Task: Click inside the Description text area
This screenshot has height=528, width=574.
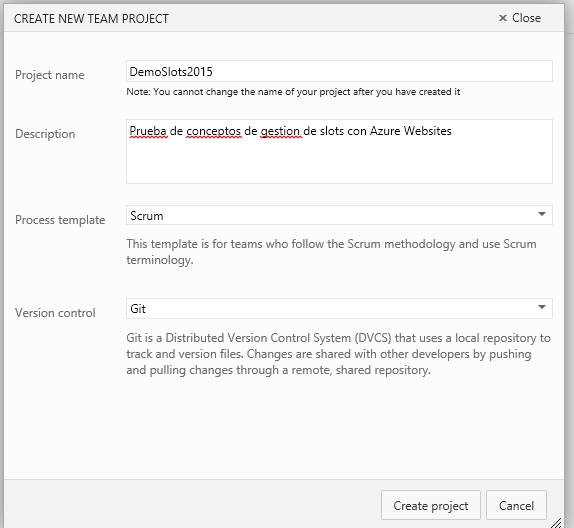Action: point(339,151)
